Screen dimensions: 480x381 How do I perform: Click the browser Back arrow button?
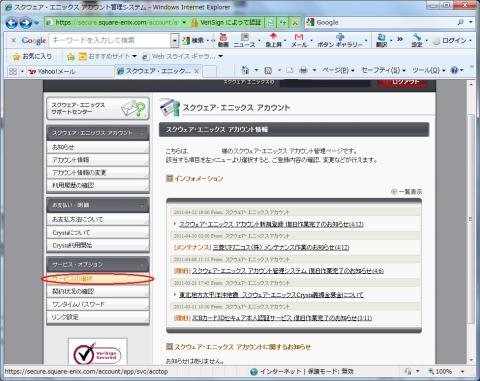coord(12,23)
